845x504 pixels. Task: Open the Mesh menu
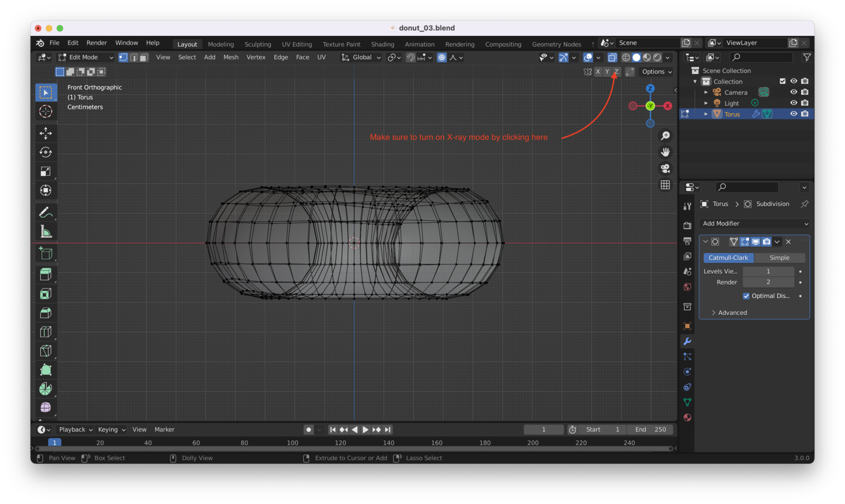pyautogui.click(x=230, y=57)
